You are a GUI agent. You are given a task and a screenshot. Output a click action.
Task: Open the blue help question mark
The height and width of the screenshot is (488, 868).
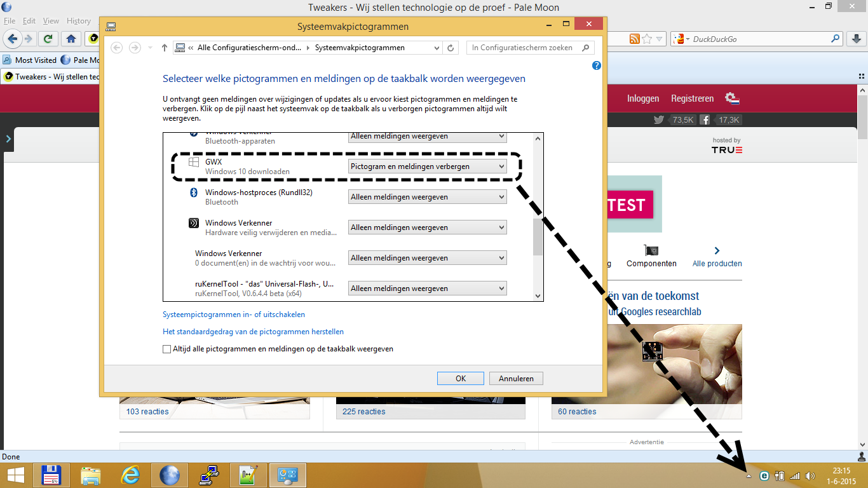597,65
